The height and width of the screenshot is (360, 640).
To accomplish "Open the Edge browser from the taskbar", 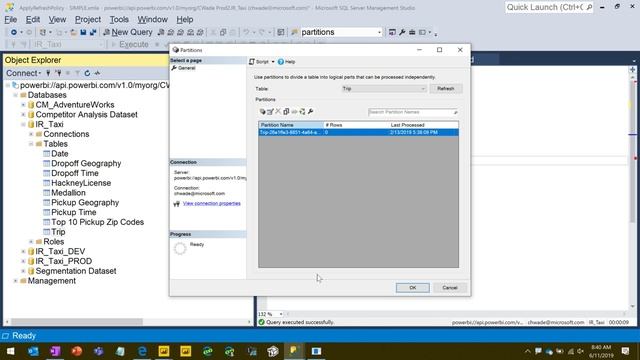I will (142, 351).
